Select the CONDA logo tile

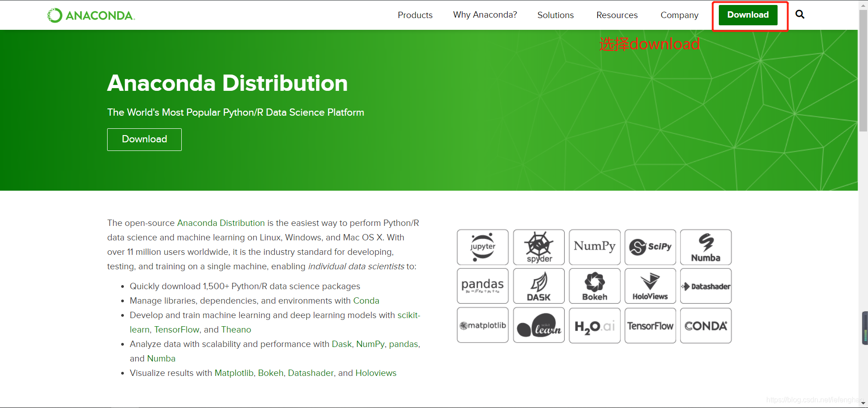[x=706, y=325]
